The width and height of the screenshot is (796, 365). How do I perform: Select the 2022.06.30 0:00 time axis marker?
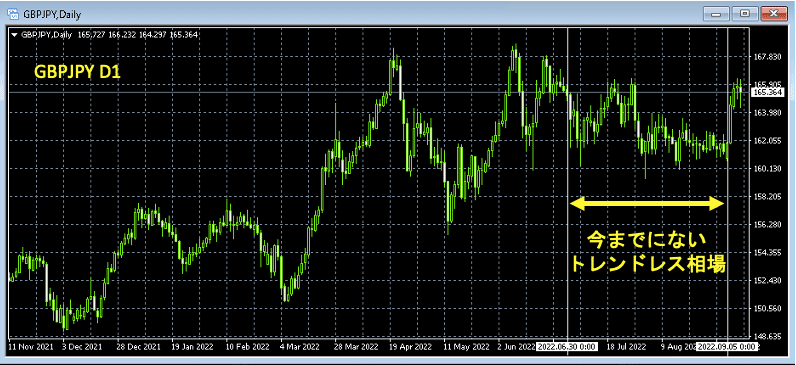[x=567, y=347]
